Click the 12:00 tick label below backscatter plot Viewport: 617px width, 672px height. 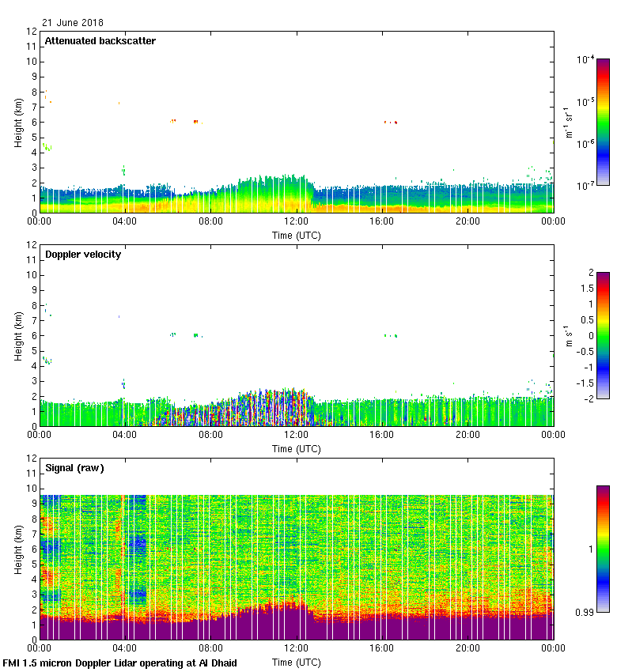(297, 222)
